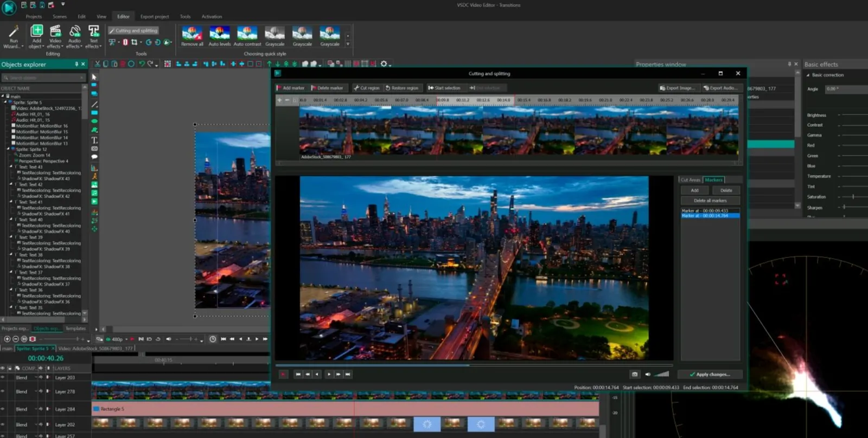Open the Text effects menu
Screen dimensions: 868x438
point(93,36)
